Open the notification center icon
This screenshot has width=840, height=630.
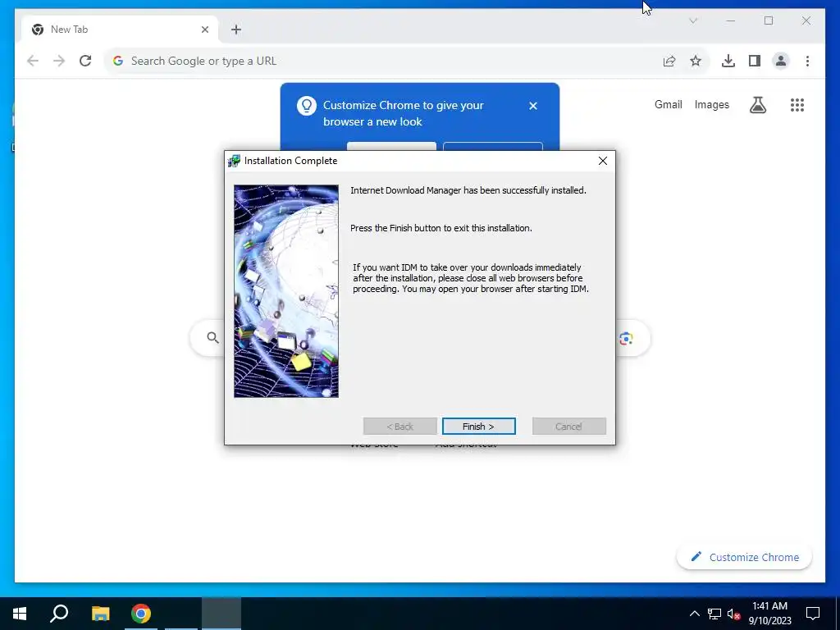(813, 614)
